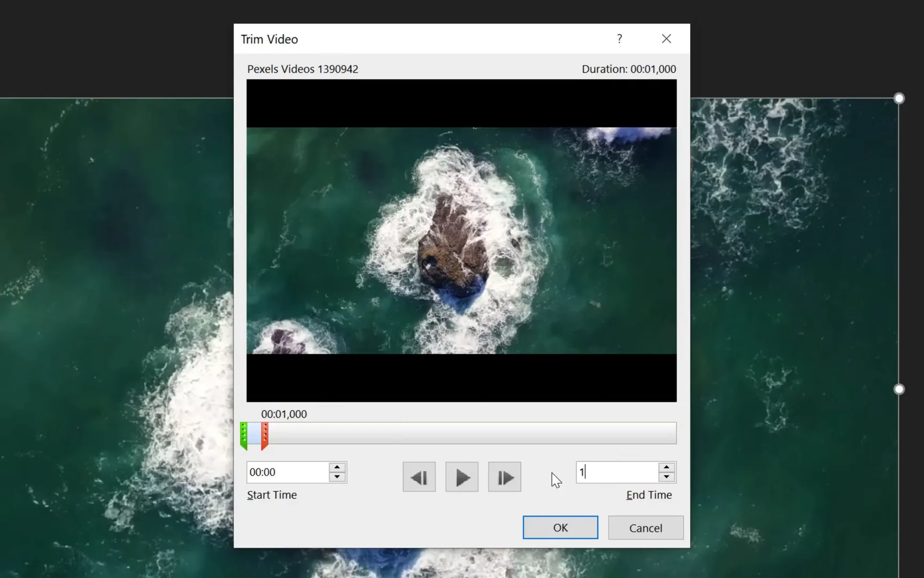
Task: Open dialog help with question mark icon
Action: coord(619,39)
